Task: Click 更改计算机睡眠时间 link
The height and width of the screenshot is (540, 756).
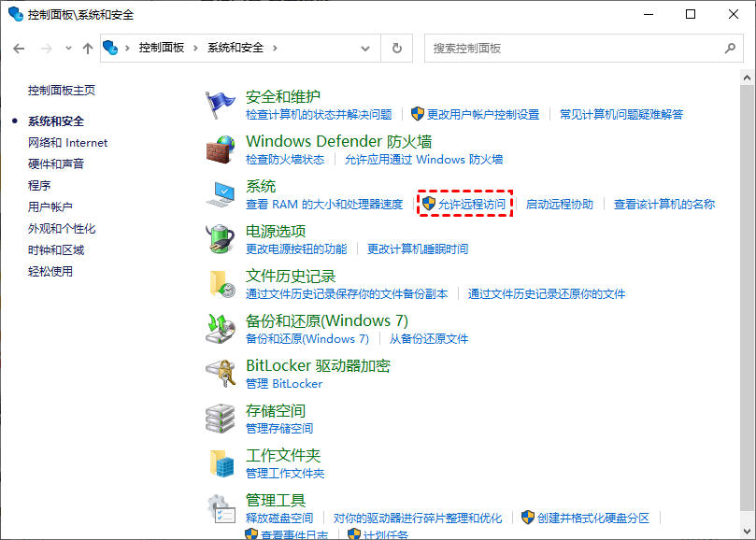Action: 418,249
